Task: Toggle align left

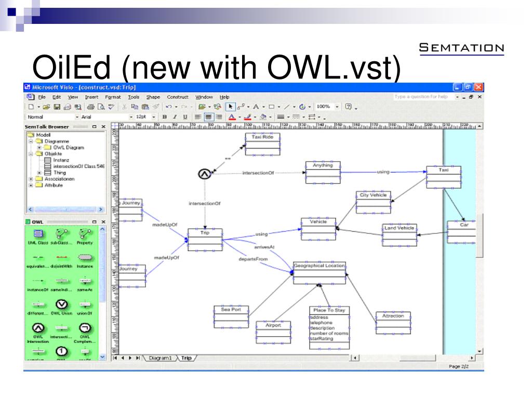Action: tap(198, 117)
